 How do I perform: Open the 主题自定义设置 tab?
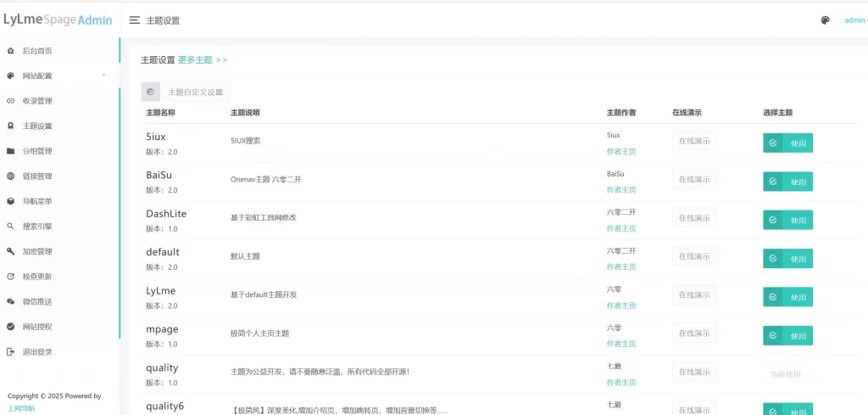pyautogui.click(x=195, y=92)
